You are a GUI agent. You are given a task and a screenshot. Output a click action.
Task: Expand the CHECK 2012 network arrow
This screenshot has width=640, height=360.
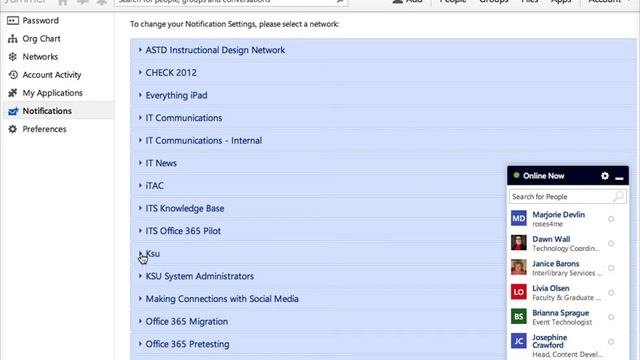[140, 72]
